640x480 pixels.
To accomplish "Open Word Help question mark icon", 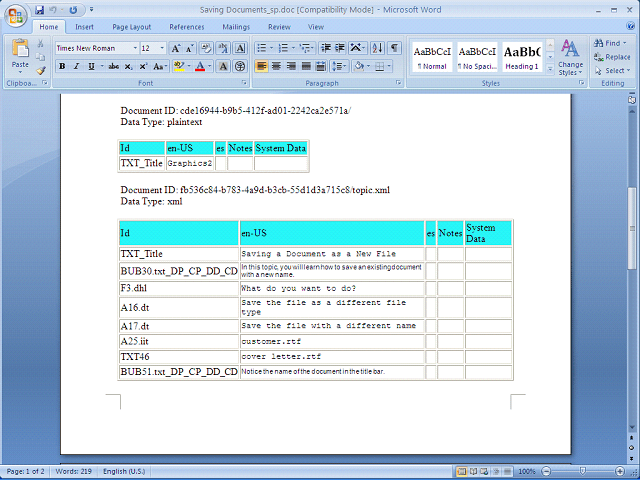I will [x=630, y=26].
